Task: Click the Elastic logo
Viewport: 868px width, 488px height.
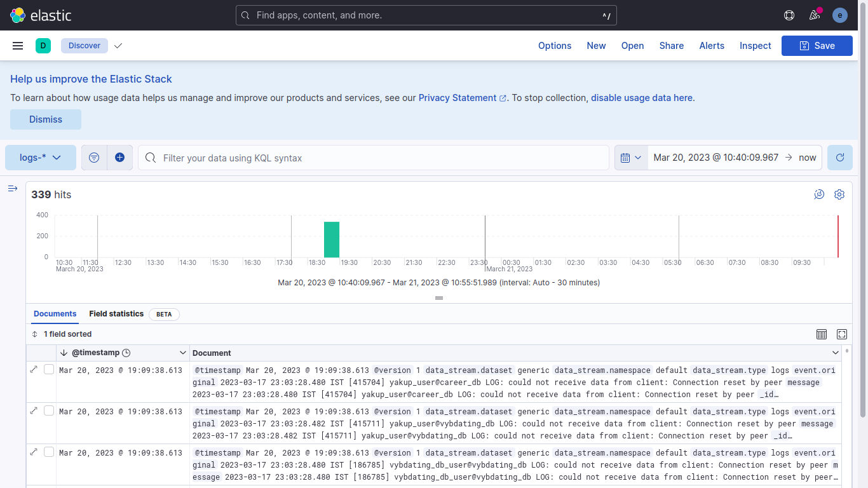Action: [41, 15]
